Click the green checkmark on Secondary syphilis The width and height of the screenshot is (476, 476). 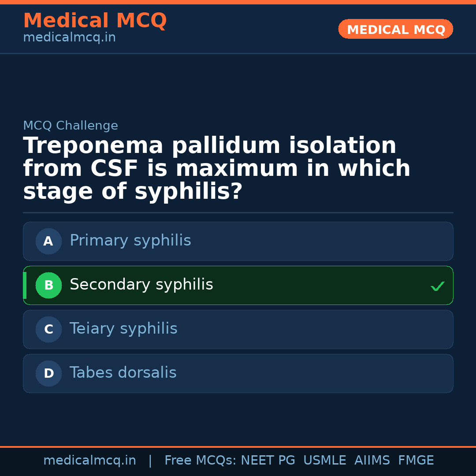pos(437,286)
